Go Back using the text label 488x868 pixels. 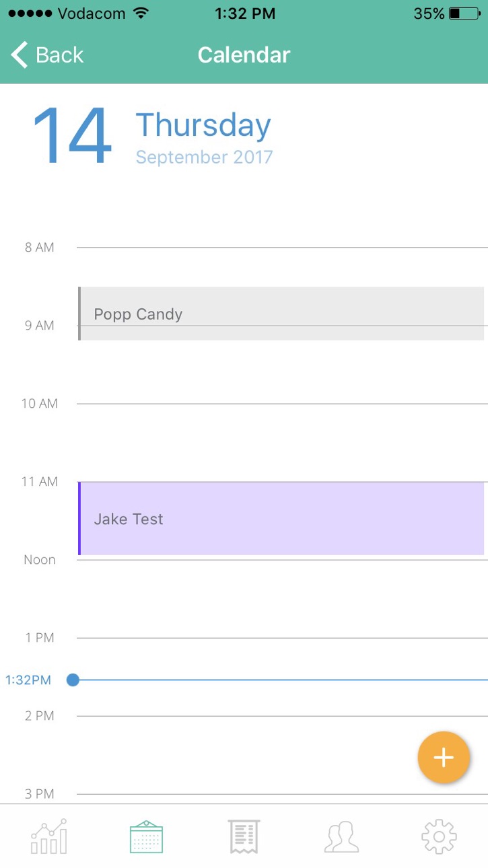click(x=60, y=55)
